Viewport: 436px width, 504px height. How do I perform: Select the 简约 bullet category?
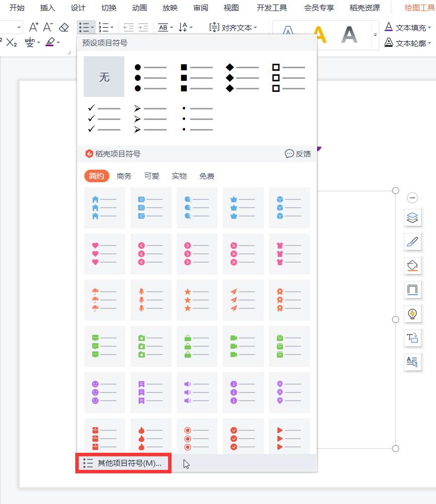(96, 176)
